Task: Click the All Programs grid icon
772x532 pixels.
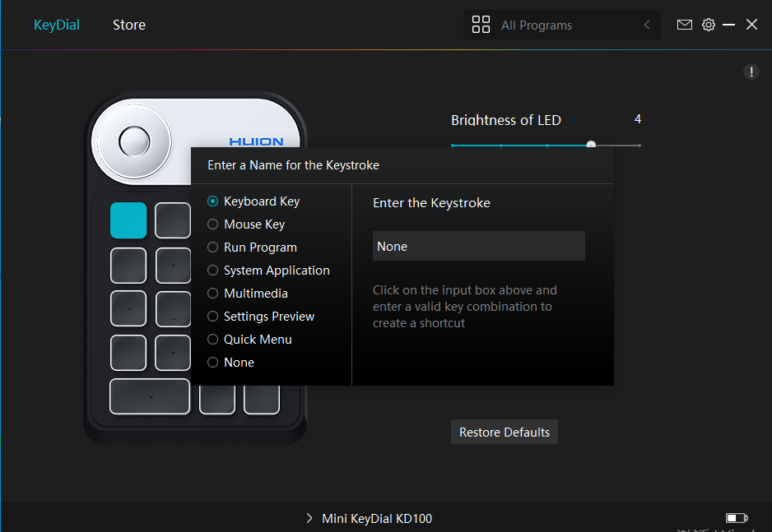Action: click(x=481, y=25)
